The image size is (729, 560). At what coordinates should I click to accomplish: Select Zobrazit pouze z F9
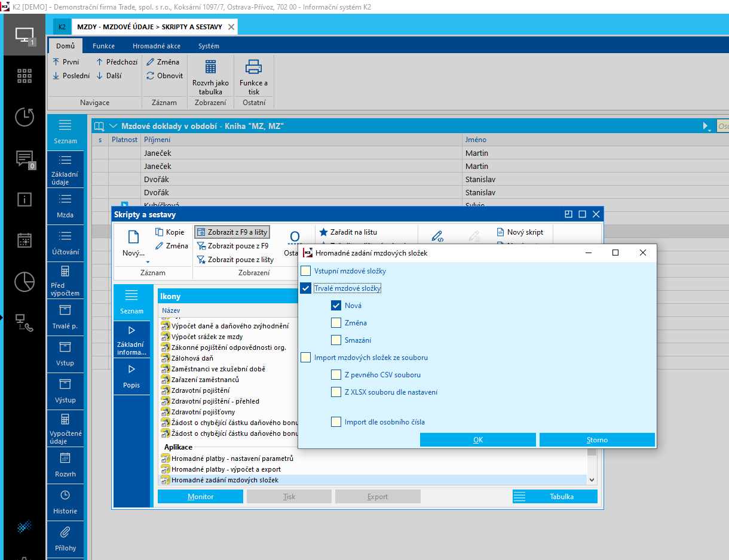click(232, 246)
